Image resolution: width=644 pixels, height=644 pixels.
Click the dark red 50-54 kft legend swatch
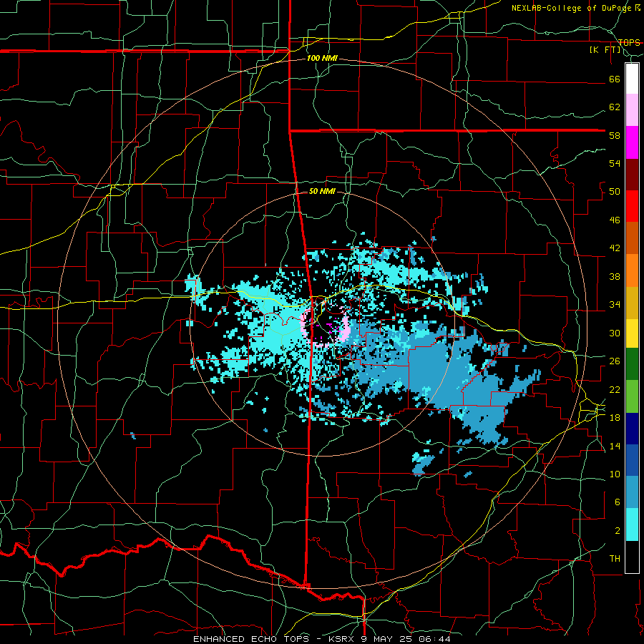(632, 174)
